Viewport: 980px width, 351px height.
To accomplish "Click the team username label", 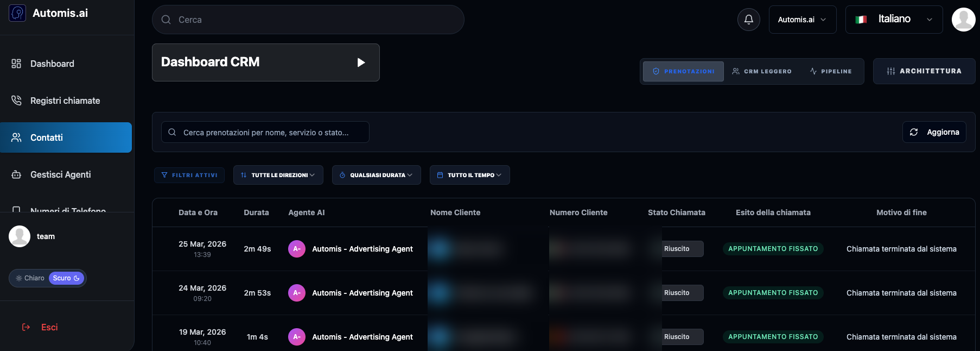I will [46, 236].
